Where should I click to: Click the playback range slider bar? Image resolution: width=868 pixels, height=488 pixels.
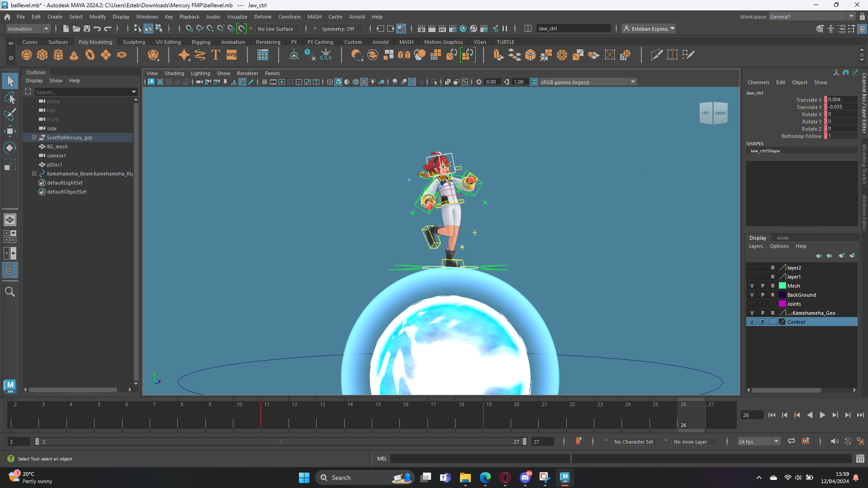pos(280,441)
